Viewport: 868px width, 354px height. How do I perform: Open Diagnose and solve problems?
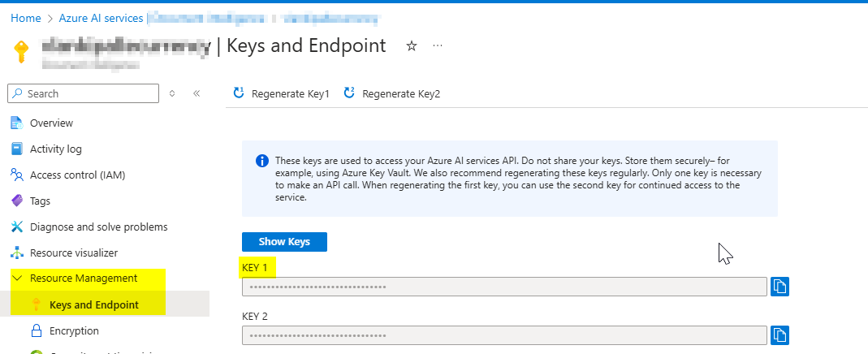98,227
